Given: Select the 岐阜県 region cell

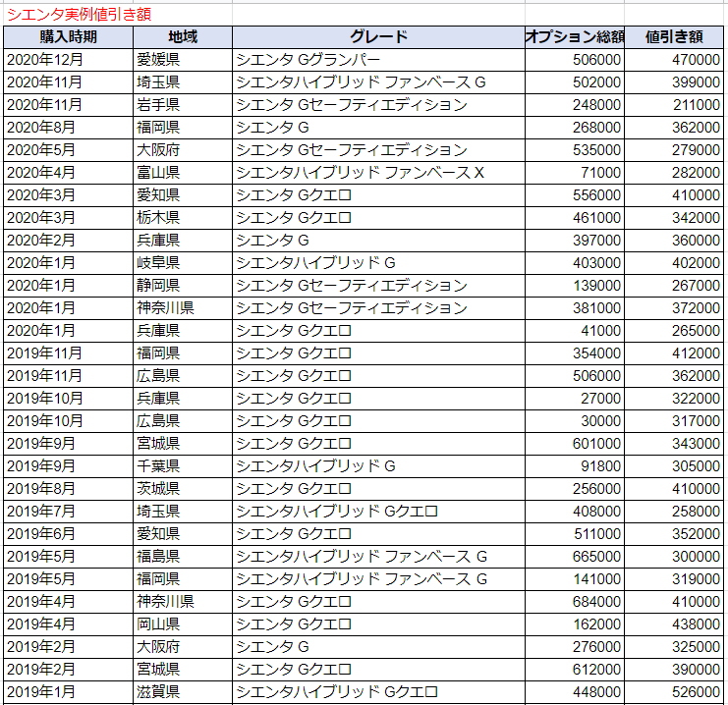Looking at the screenshot, I should click(x=183, y=263).
